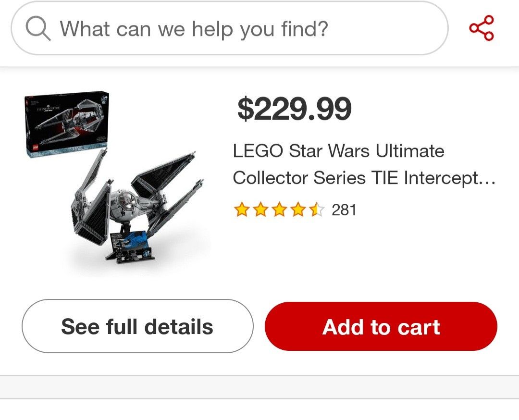Click the magnifying glass search icon

36,29
